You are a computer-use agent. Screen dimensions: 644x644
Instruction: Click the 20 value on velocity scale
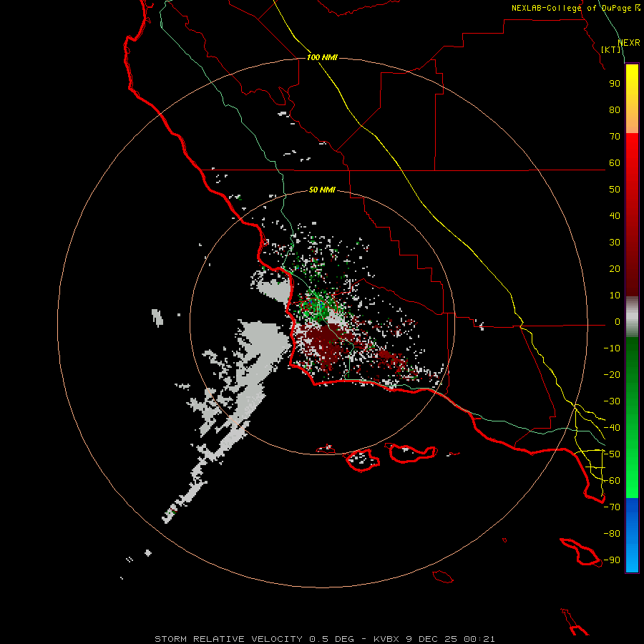(615, 269)
